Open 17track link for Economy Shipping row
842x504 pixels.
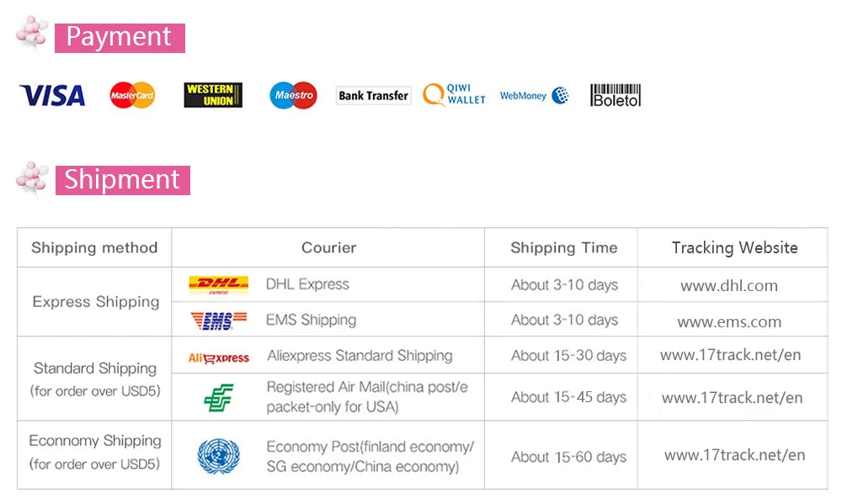(734, 455)
